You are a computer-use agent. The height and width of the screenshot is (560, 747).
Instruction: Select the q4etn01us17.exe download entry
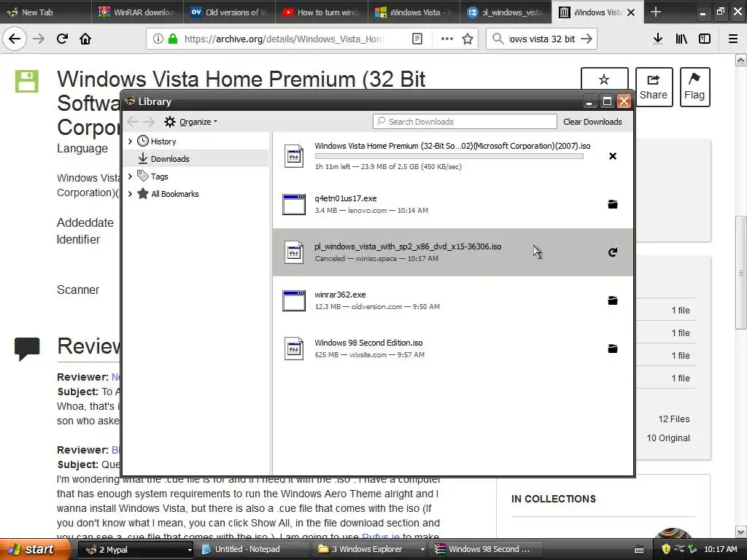click(452, 204)
